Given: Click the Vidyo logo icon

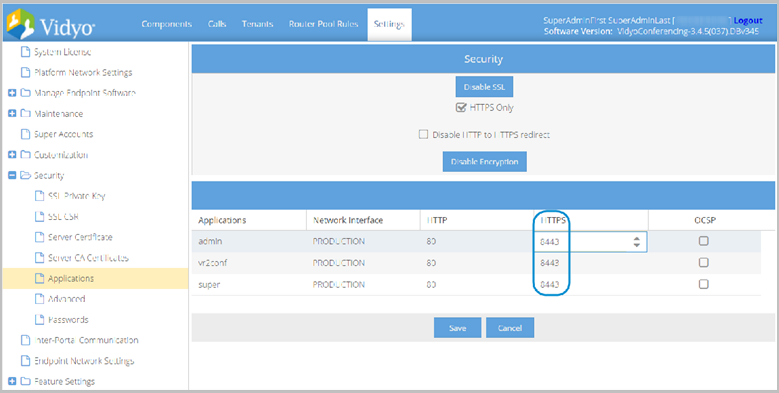Looking at the screenshot, I should pos(20,23).
